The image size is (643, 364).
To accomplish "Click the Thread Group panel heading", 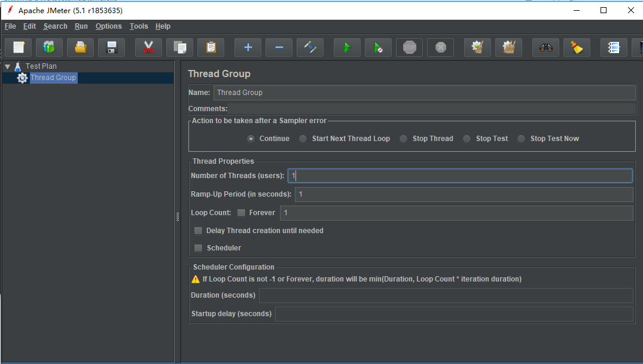I will (219, 74).
